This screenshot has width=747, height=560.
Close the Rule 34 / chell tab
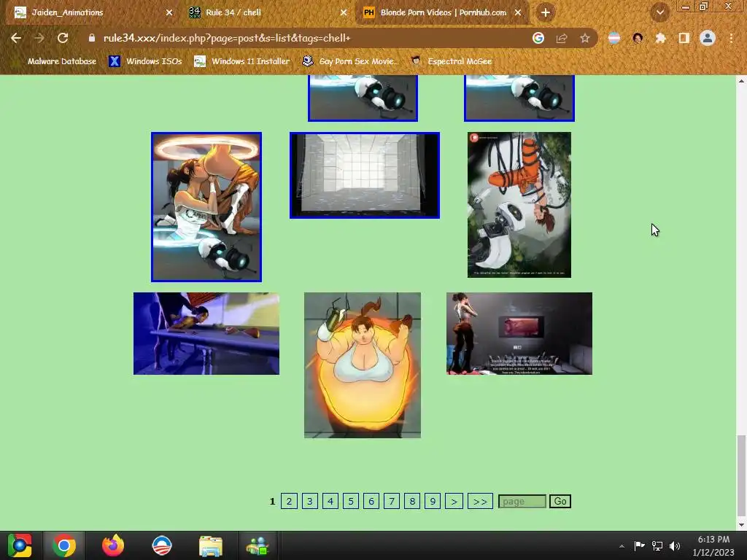344,12
